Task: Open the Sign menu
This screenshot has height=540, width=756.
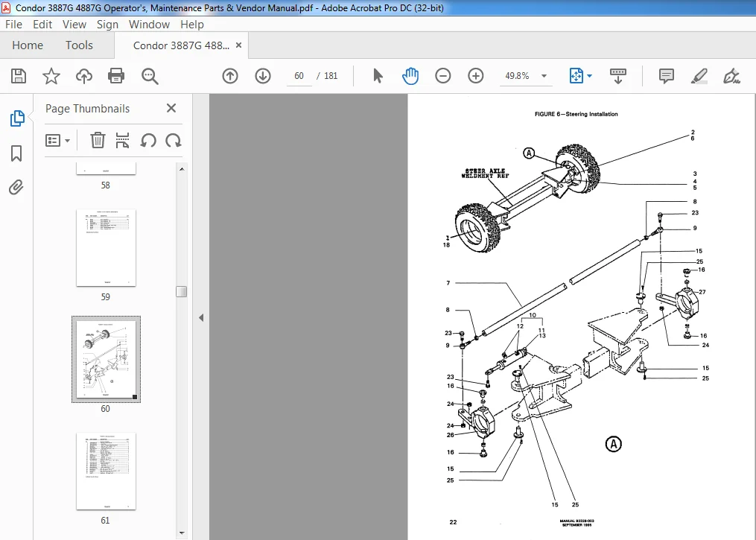Action: pyautogui.click(x=107, y=24)
